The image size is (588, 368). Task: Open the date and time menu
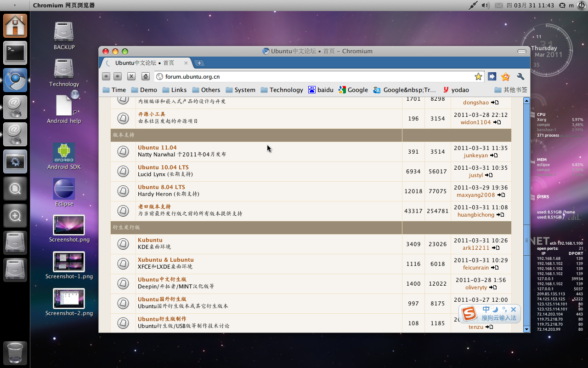coord(531,6)
